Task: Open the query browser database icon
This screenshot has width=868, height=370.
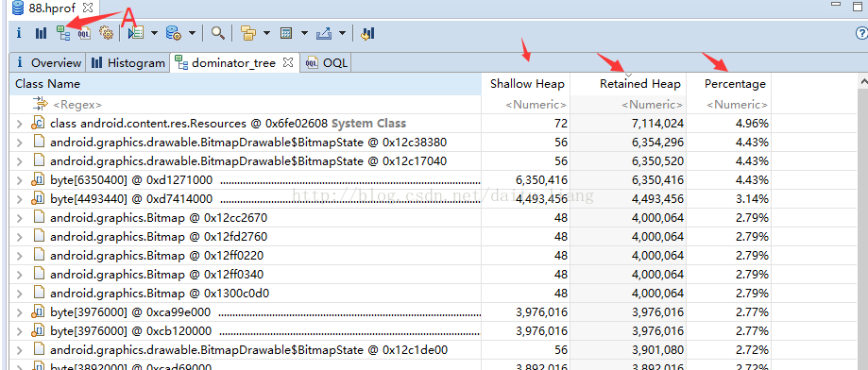Action: tap(174, 33)
